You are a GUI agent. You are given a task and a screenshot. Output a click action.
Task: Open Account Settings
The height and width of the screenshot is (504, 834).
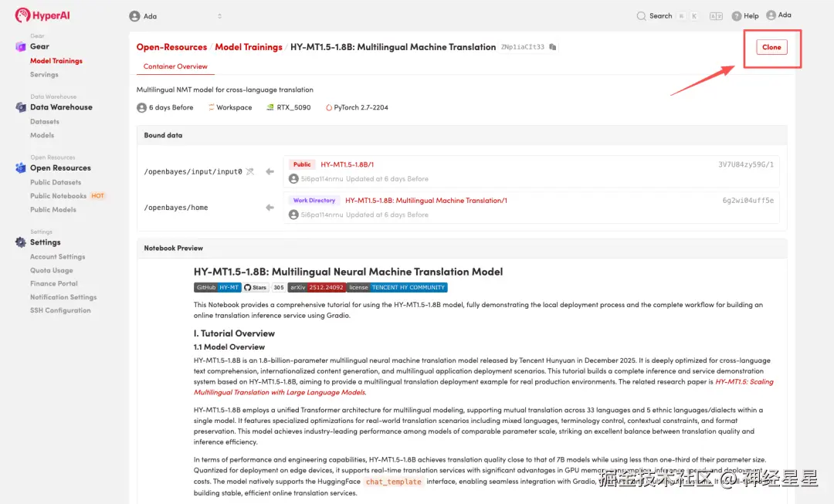click(x=57, y=256)
